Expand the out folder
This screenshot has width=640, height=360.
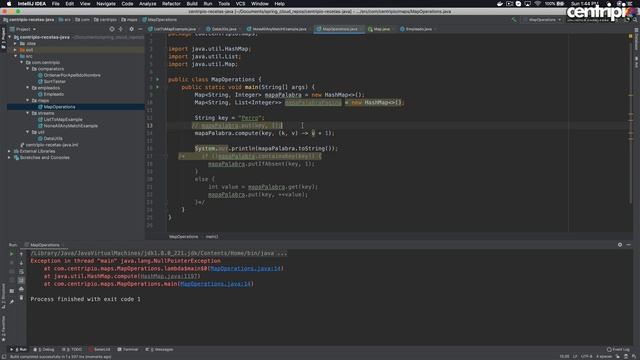(x=16, y=50)
